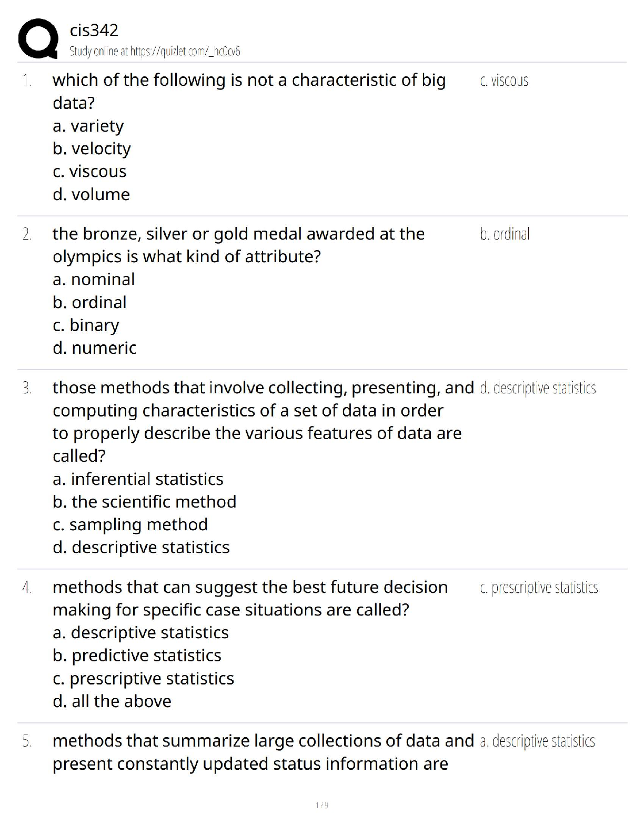Viewport: 644px width, 834px height.
Task: Click the a. nominal choice
Action: [94, 279]
